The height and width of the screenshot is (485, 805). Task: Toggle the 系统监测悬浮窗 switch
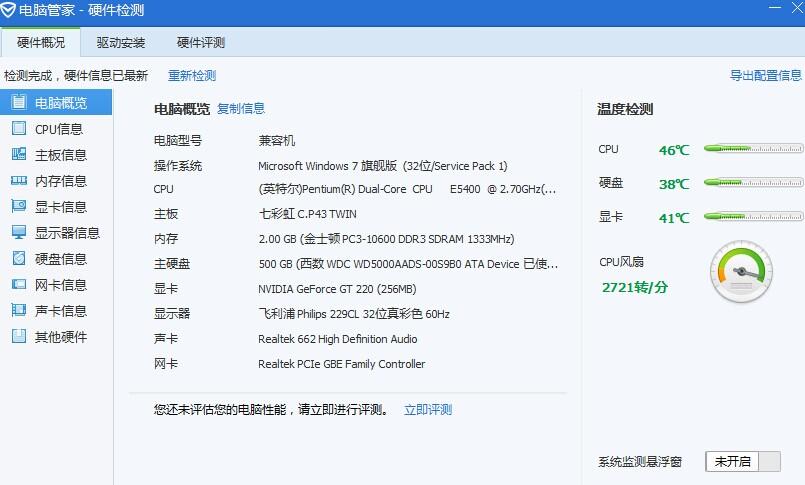743,461
